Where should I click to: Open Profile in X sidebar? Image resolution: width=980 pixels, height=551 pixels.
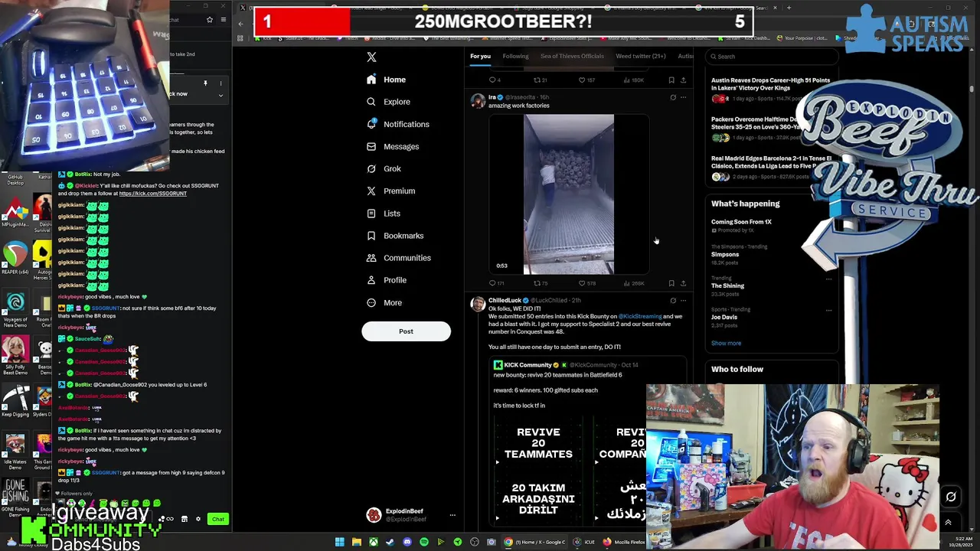[386, 280]
